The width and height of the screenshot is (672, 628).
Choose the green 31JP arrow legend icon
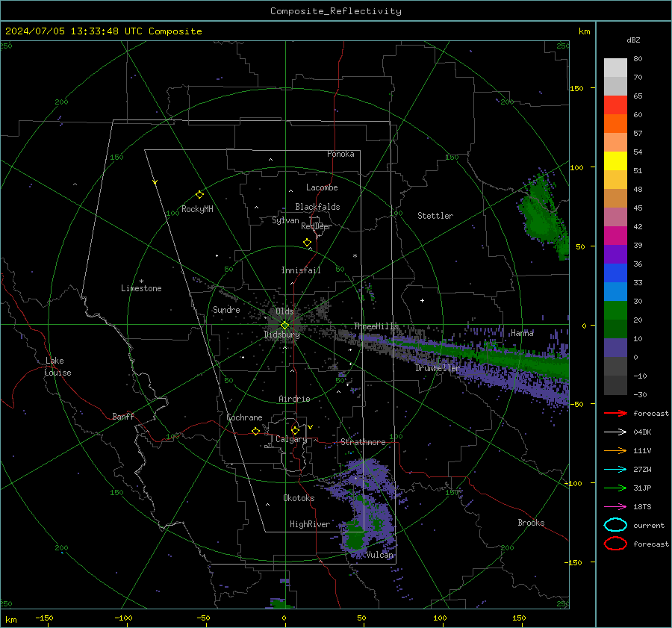pyautogui.click(x=615, y=488)
